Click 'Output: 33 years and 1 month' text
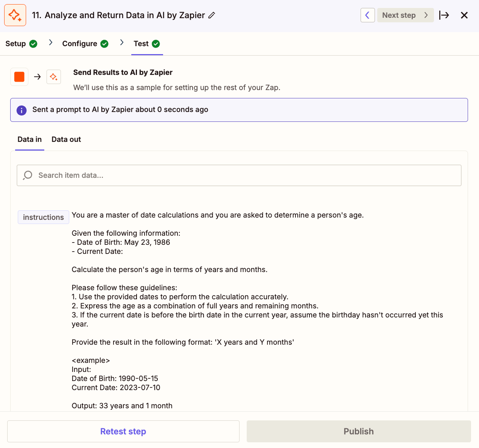 point(122,406)
